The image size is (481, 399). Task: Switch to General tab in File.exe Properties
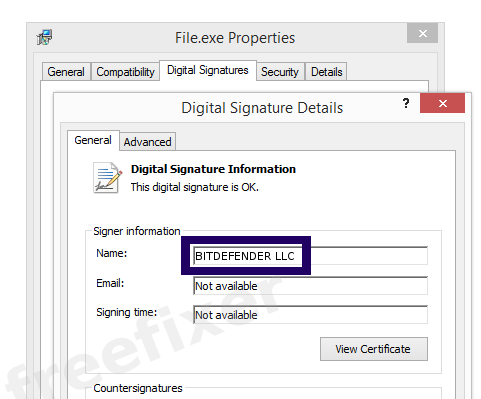point(66,72)
